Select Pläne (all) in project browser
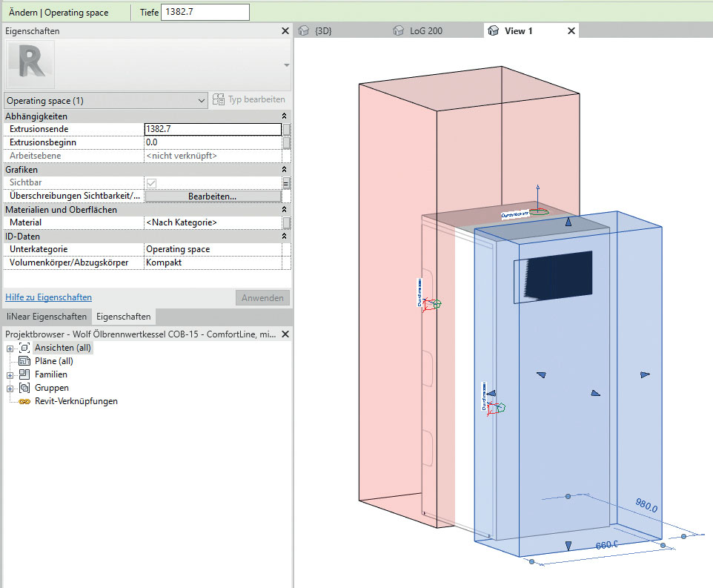 pos(53,361)
